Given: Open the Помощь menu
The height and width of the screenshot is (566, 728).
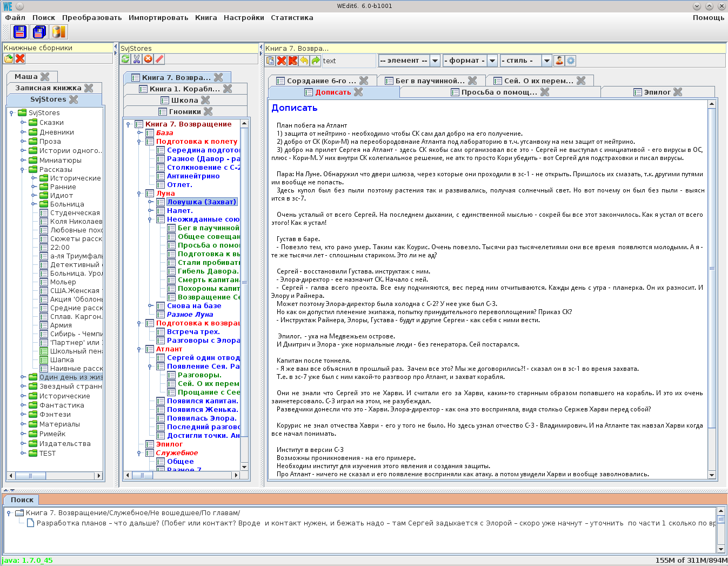Looking at the screenshot, I should click(x=709, y=17).
